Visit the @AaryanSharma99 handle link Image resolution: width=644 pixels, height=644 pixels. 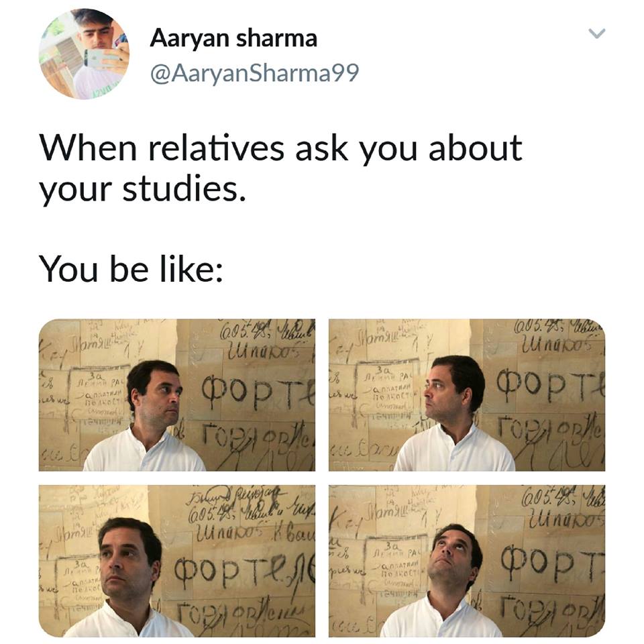point(255,74)
